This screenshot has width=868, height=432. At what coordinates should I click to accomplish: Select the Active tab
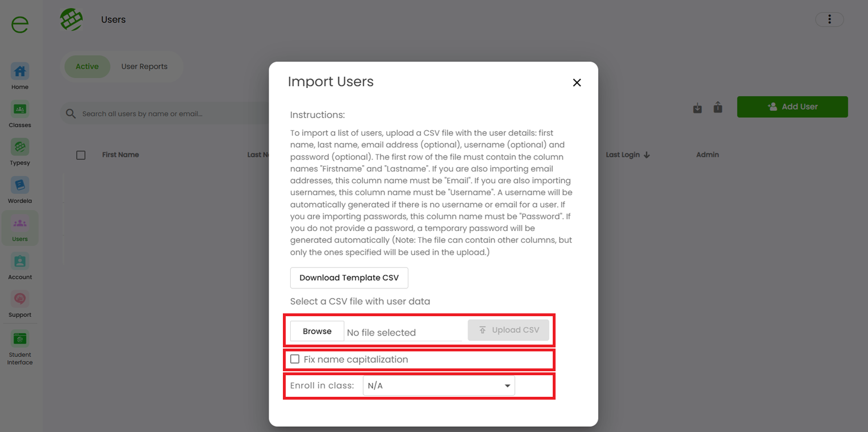[x=87, y=66]
